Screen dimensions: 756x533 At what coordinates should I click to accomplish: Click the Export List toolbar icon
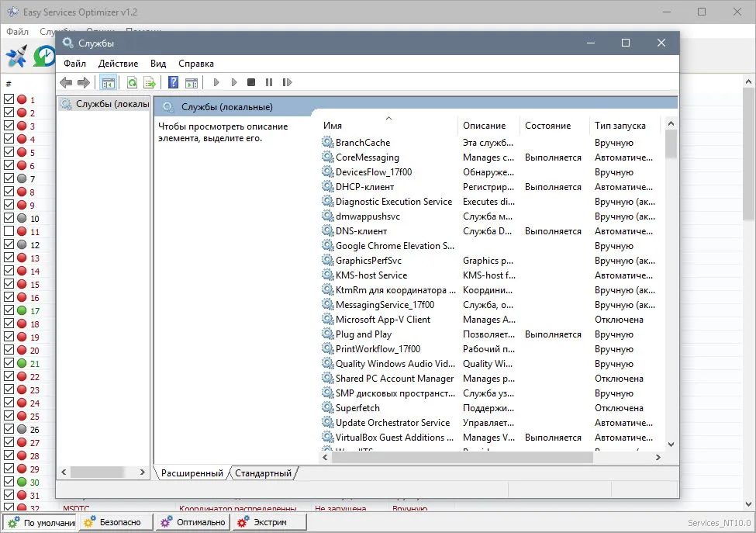(x=150, y=82)
